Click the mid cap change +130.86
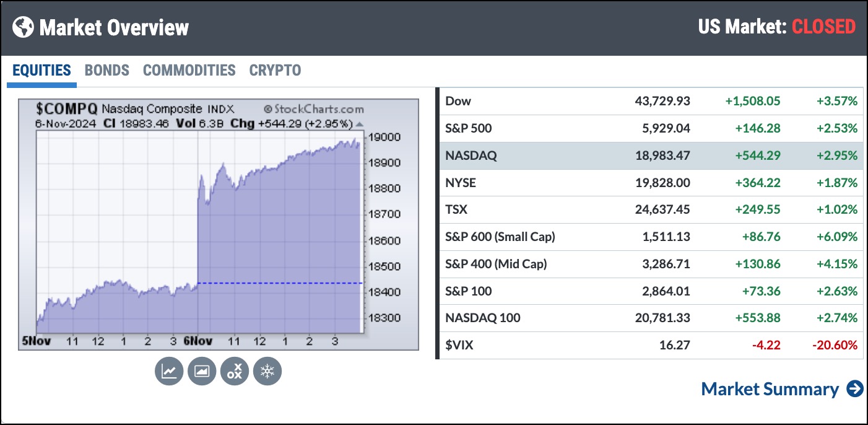This screenshot has height=425, width=868. (758, 264)
